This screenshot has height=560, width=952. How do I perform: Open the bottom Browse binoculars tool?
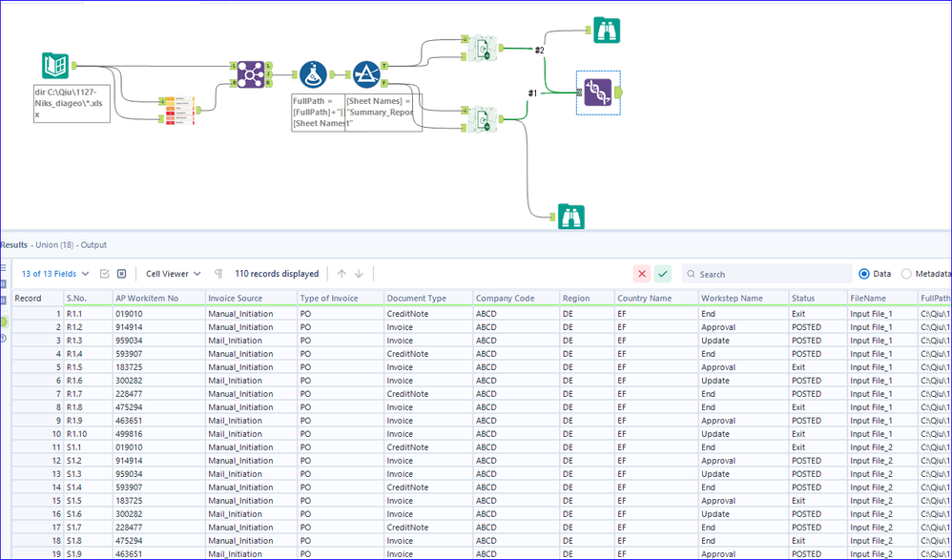(571, 217)
